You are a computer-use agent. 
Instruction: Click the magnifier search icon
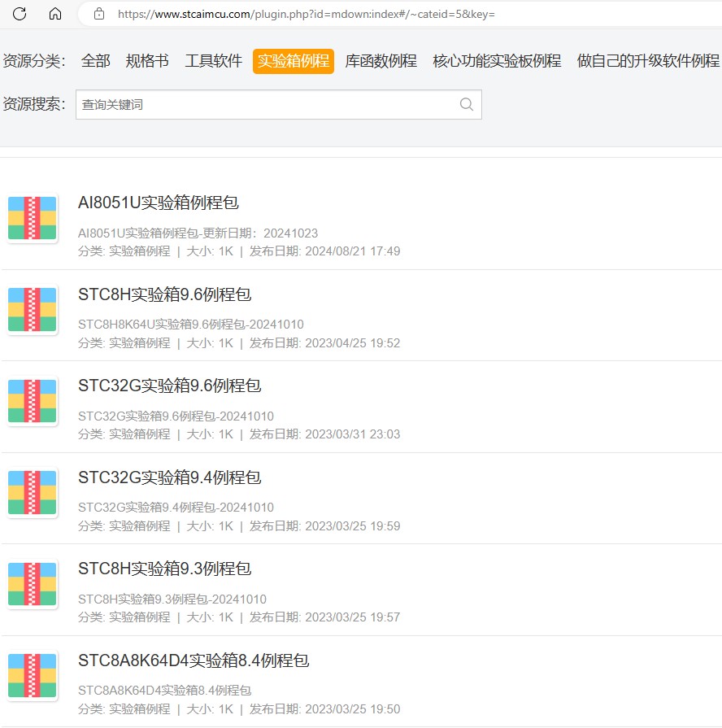[467, 104]
